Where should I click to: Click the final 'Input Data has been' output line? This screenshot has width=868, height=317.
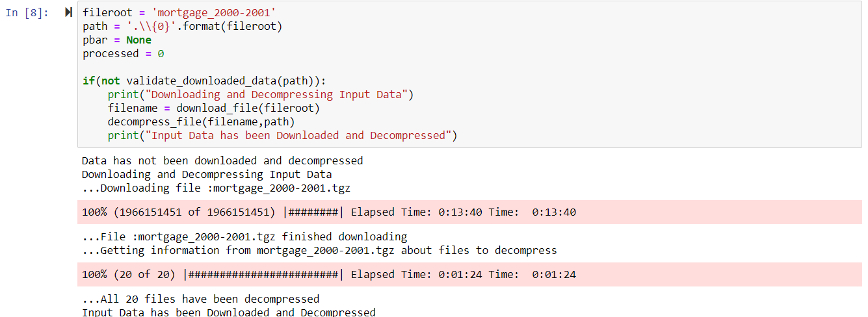228,312
